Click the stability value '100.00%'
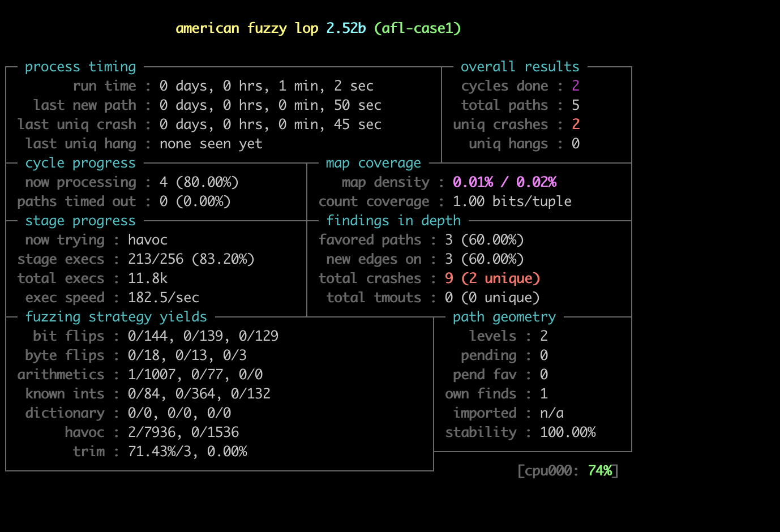Image resolution: width=780 pixels, height=532 pixels. 568,432
